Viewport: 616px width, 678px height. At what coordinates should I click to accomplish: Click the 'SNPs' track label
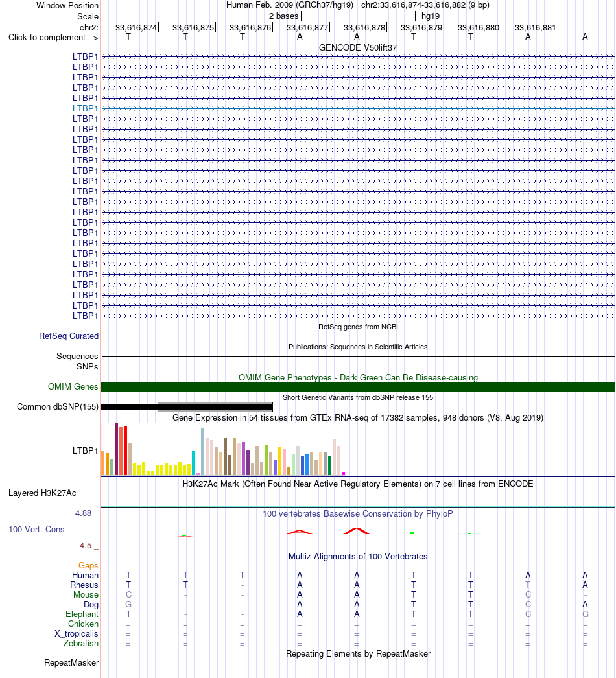(x=88, y=367)
